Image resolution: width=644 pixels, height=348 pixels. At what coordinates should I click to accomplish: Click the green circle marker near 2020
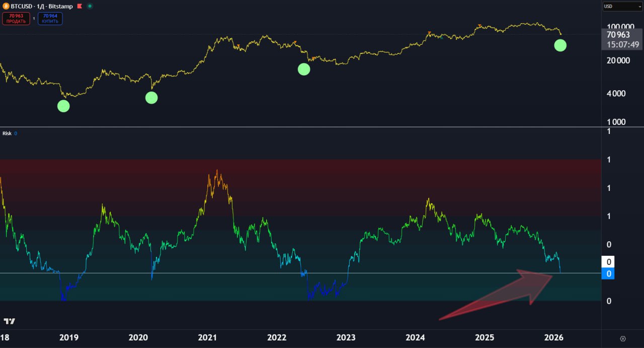pos(151,98)
